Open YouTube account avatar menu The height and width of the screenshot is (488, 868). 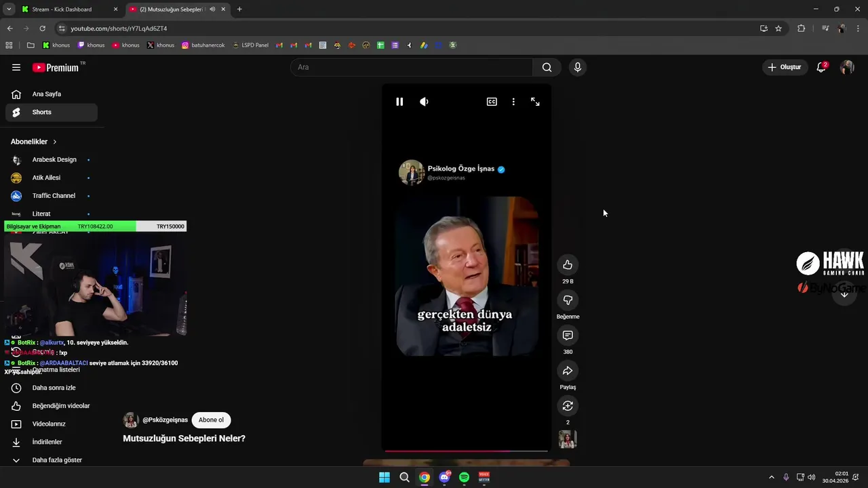coord(847,67)
